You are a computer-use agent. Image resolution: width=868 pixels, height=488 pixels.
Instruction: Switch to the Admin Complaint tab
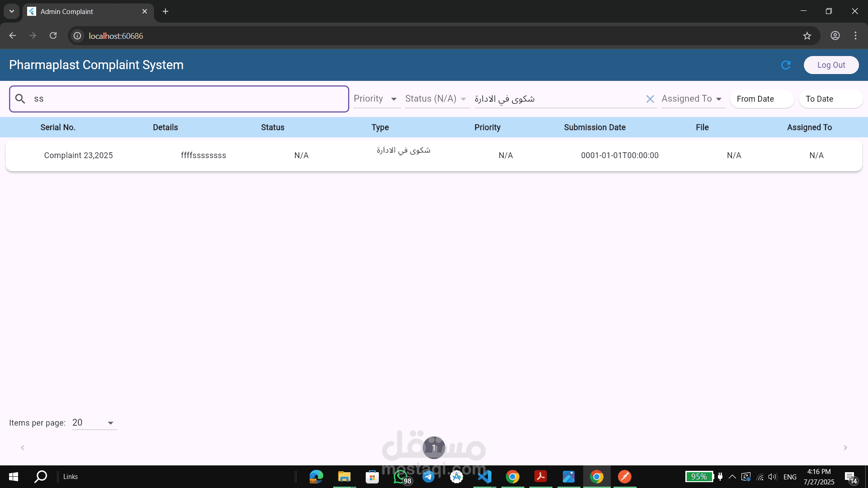(88, 11)
